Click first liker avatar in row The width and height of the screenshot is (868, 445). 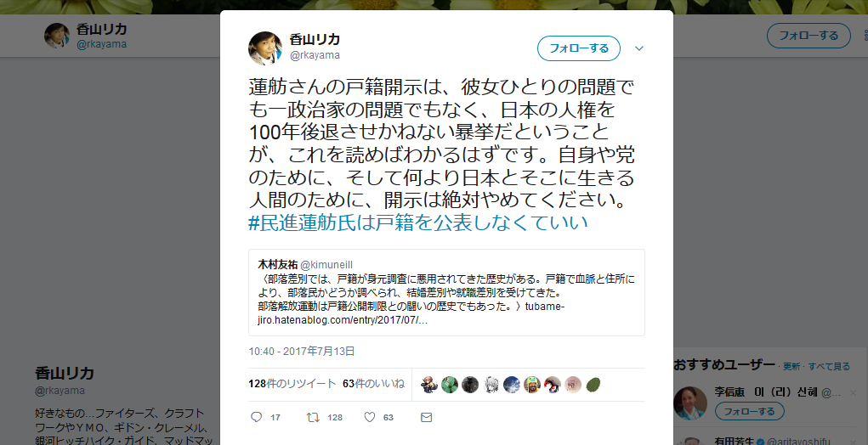pos(429,384)
